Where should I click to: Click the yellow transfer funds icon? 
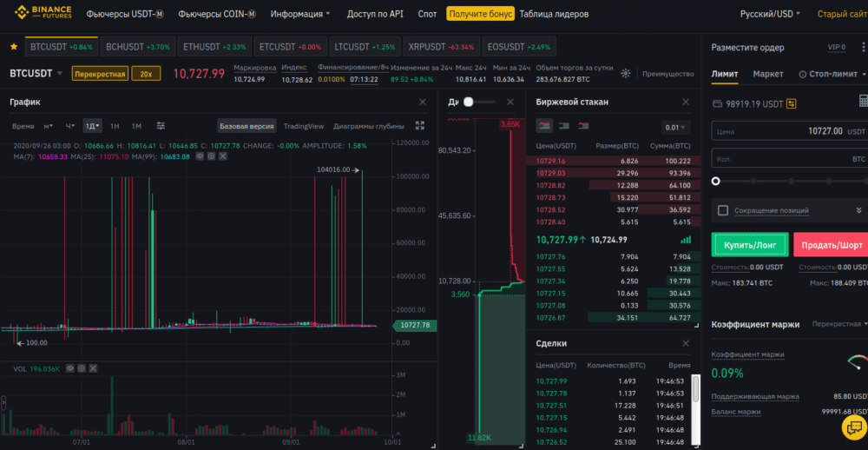[792, 104]
